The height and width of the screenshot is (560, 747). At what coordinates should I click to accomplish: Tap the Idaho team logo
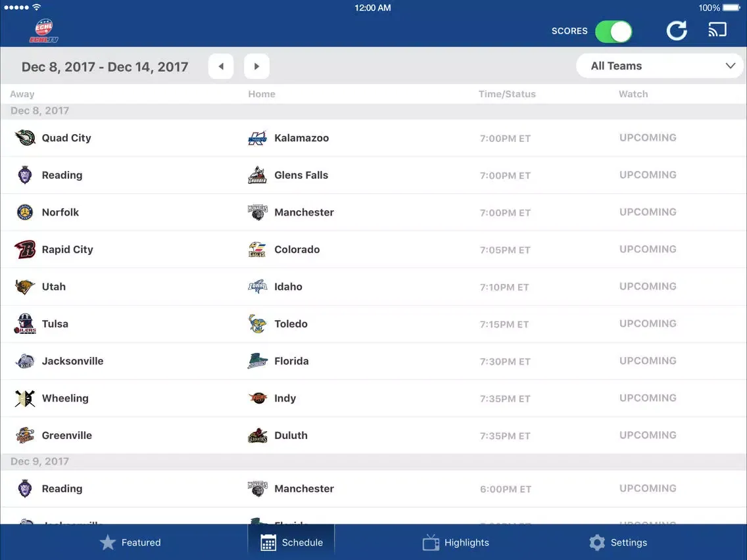pyautogui.click(x=257, y=286)
